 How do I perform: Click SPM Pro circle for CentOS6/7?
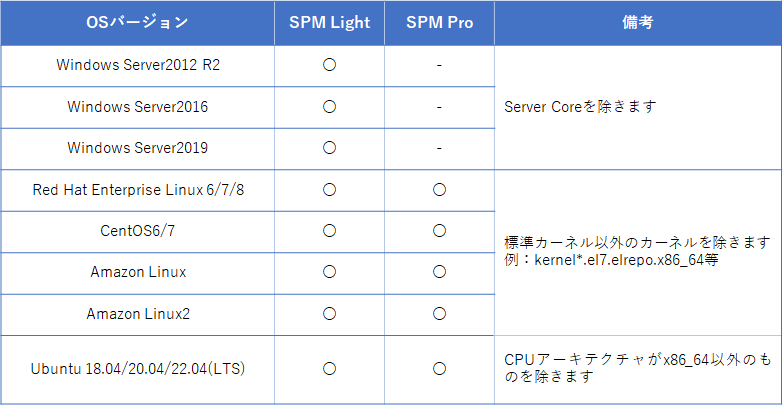pos(439,231)
